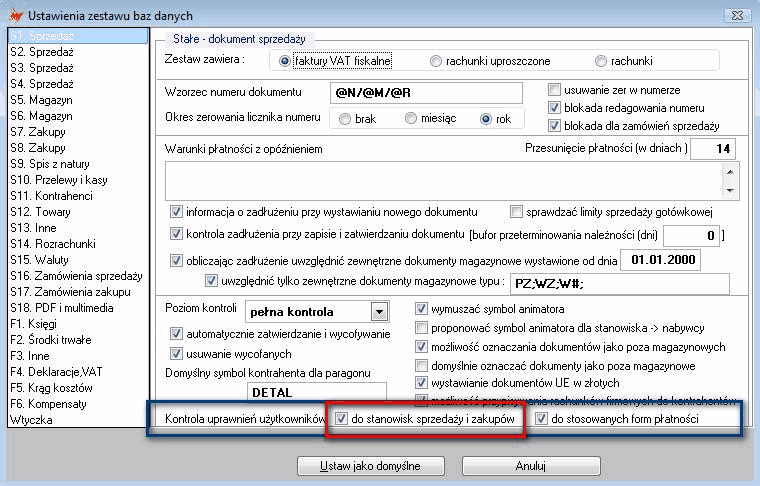Open S13. Inne settings

[79, 228]
